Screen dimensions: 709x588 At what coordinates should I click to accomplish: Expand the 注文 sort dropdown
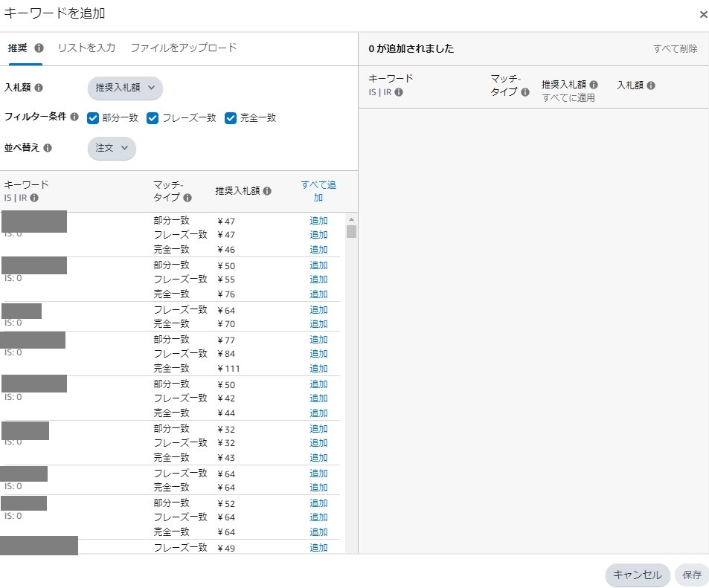[x=112, y=148]
